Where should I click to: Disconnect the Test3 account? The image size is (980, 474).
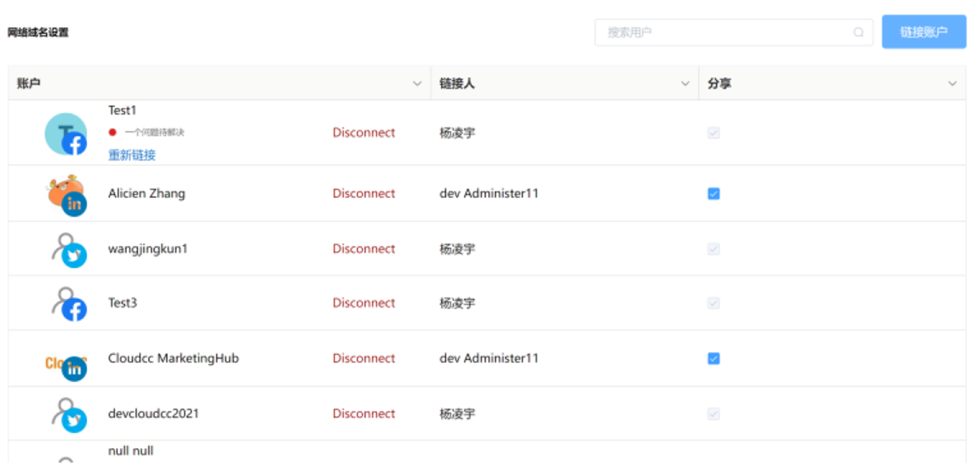tap(364, 303)
